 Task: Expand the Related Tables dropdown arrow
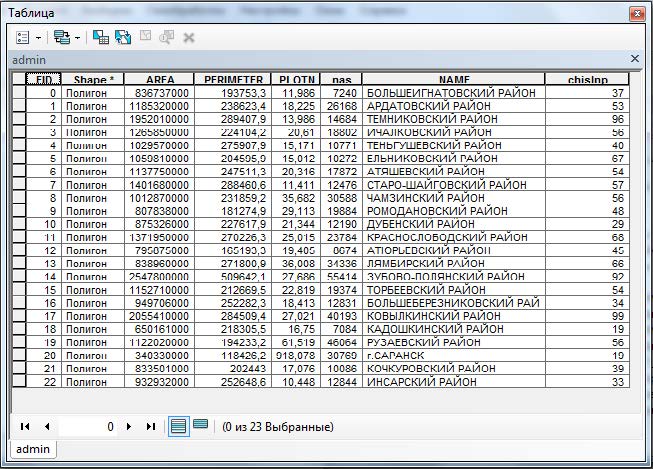(x=77, y=37)
